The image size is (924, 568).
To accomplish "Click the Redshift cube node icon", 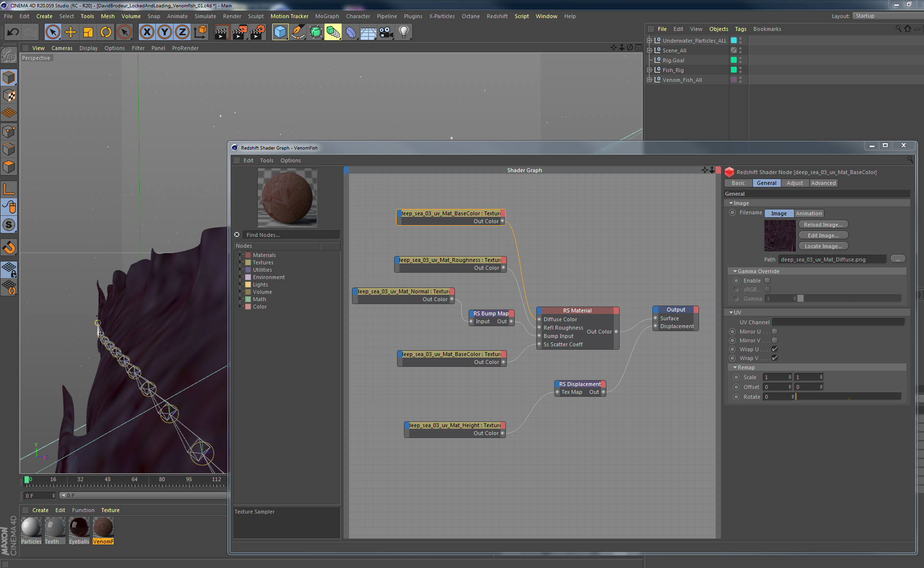I will coord(729,172).
